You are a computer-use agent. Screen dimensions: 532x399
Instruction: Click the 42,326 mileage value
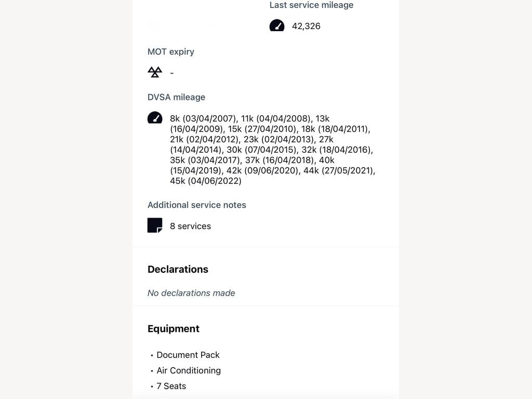click(x=306, y=26)
